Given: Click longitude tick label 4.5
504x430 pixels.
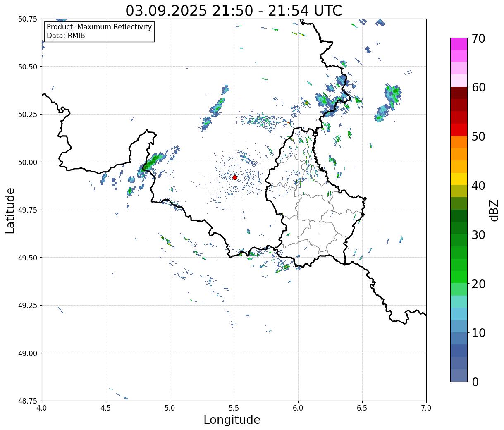Looking at the screenshot, I should [x=106, y=408].
